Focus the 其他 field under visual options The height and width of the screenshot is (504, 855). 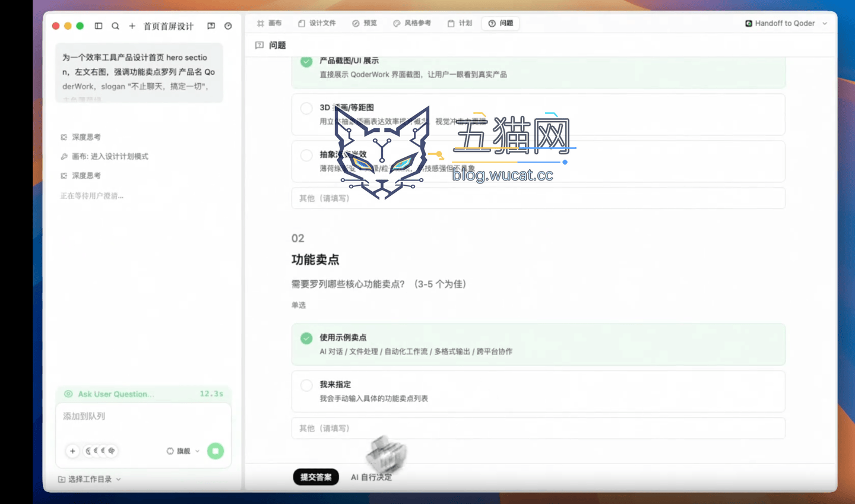coord(538,198)
